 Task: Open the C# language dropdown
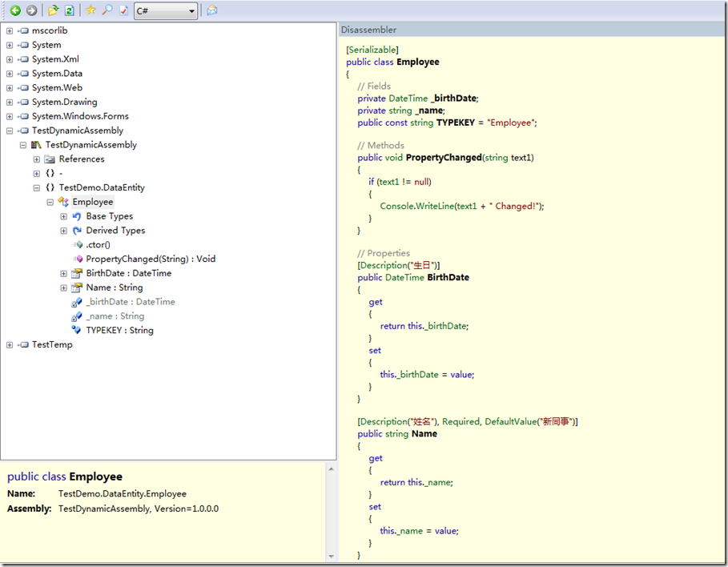click(166, 10)
